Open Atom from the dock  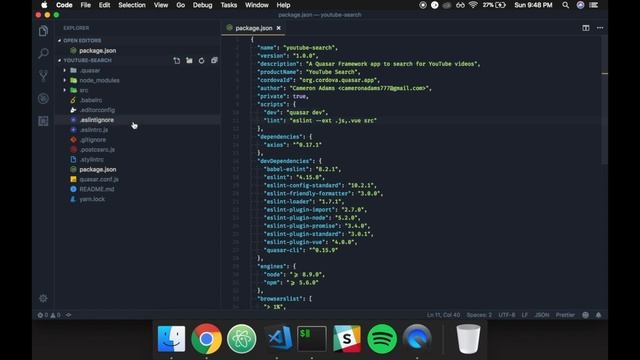(242, 338)
